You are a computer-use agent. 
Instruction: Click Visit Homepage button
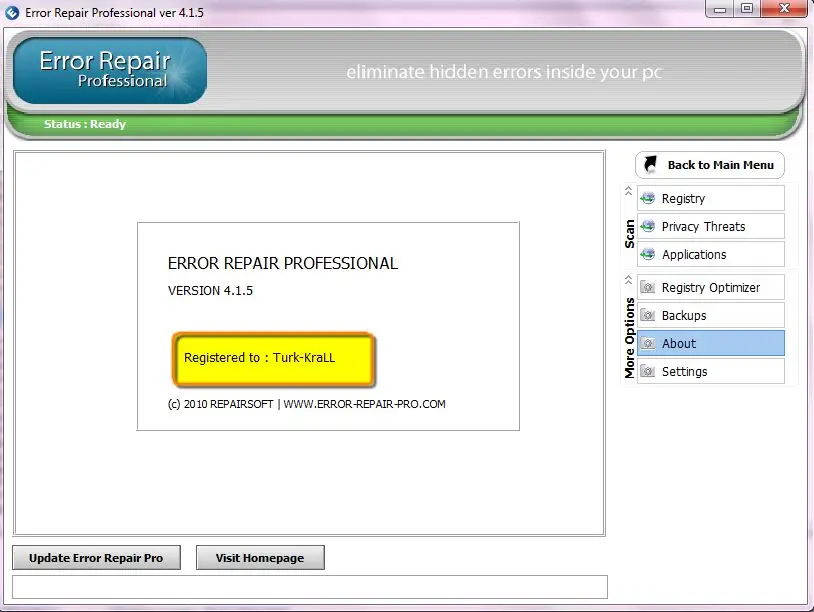coord(260,557)
